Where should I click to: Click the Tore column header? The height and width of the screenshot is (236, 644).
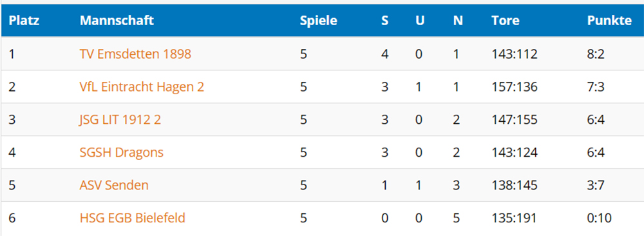coord(505,21)
